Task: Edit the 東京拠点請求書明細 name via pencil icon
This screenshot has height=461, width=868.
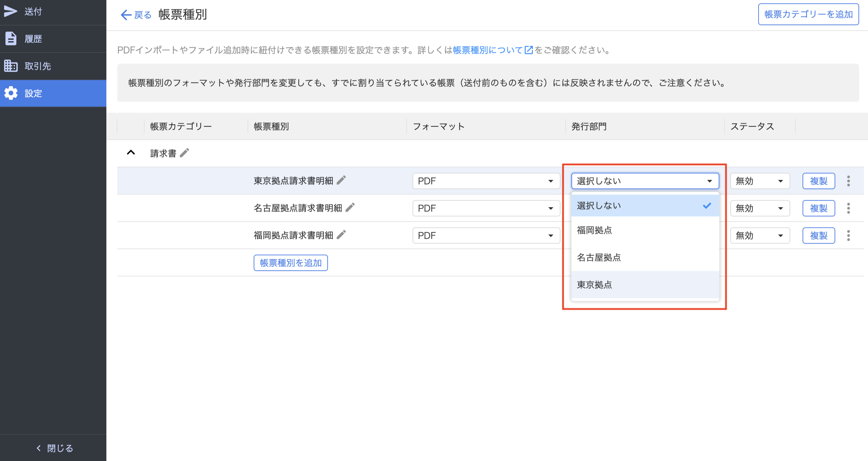Action: (341, 180)
